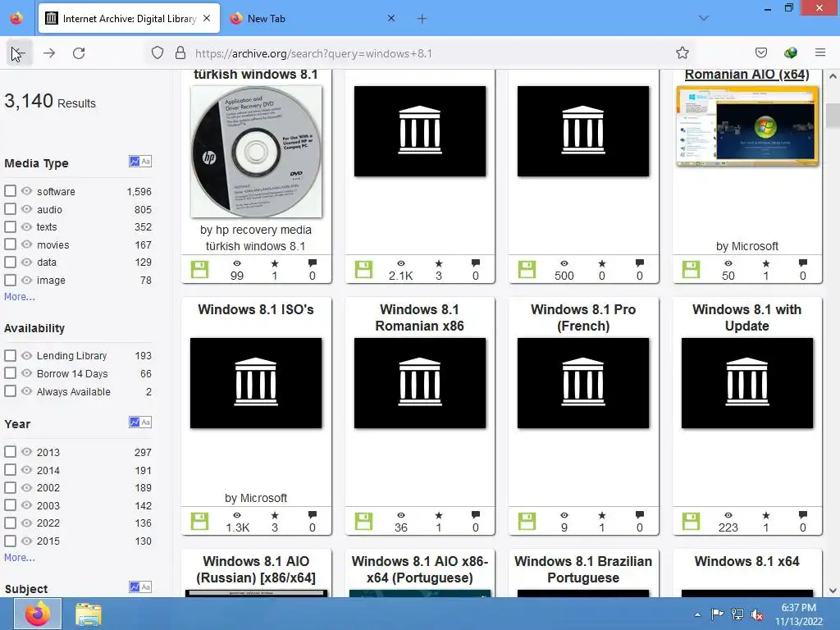Open the Save to Pocket icon
The height and width of the screenshot is (630, 840).
pos(761,52)
